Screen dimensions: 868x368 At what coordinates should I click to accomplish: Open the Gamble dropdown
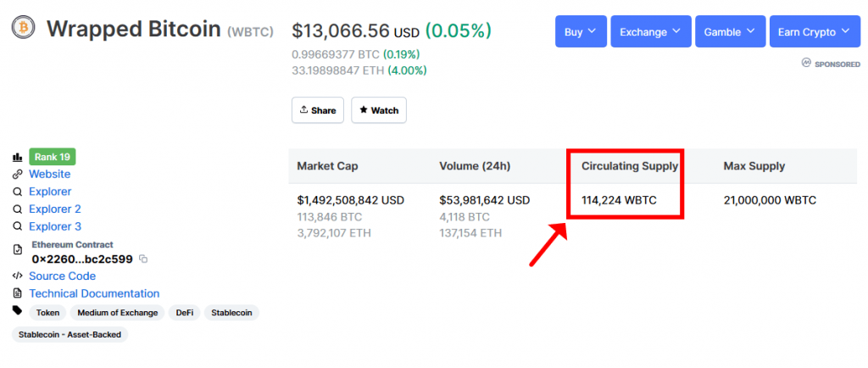point(730,31)
